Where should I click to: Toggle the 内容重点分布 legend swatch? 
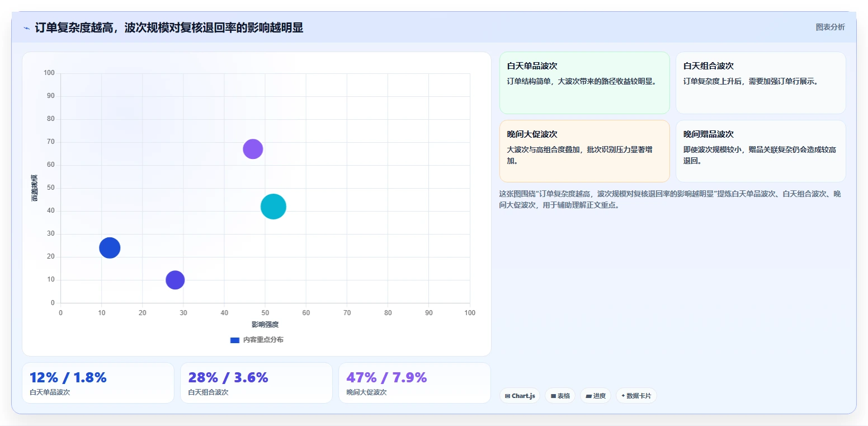[235, 340]
